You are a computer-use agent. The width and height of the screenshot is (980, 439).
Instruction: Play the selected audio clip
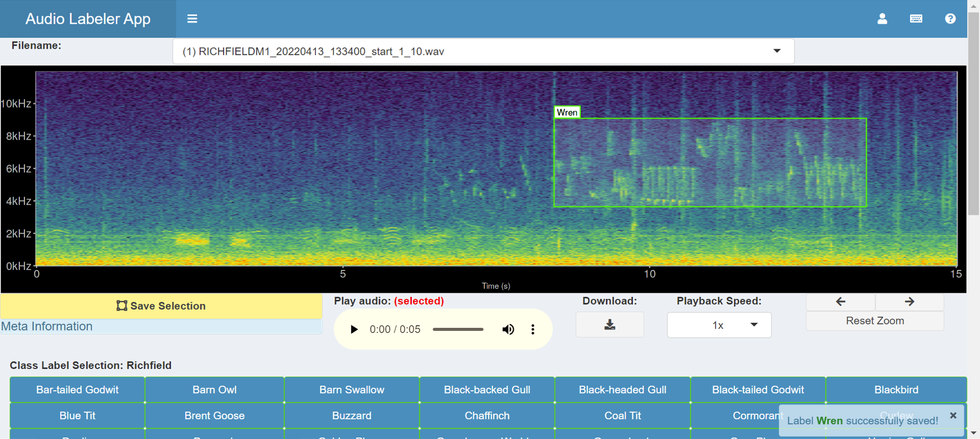click(x=354, y=329)
